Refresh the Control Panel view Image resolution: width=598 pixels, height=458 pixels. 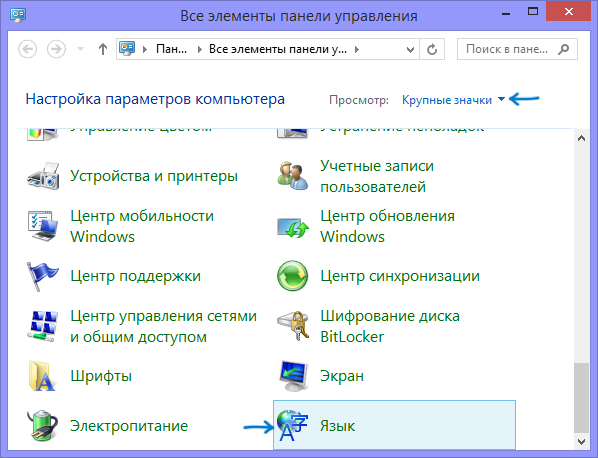pos(432,49)
